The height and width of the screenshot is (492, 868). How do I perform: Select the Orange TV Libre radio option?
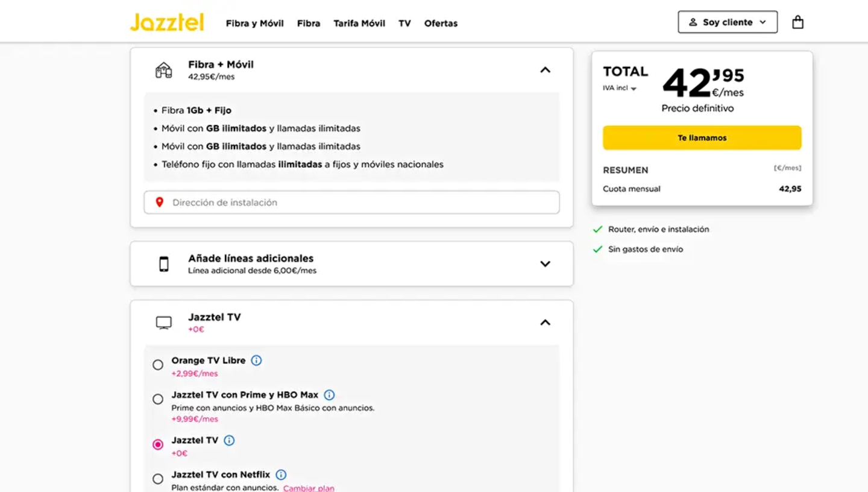click(158, 365)
